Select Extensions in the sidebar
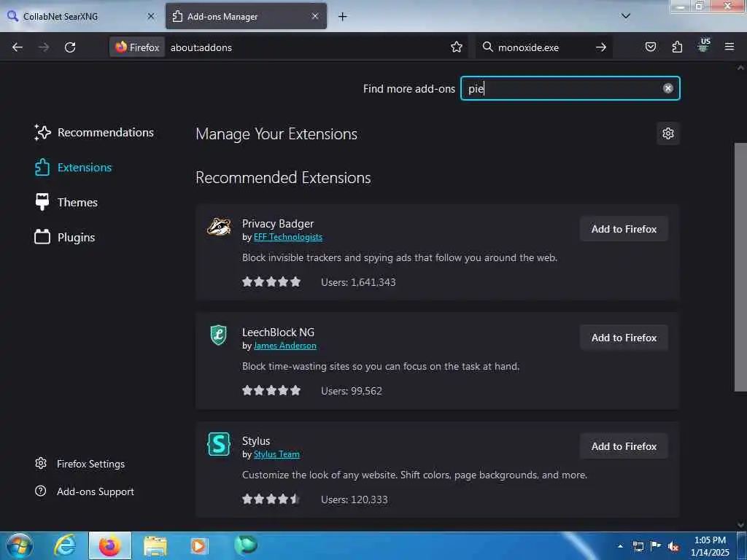Screen dimensions: 747x560 click(73, 168)
